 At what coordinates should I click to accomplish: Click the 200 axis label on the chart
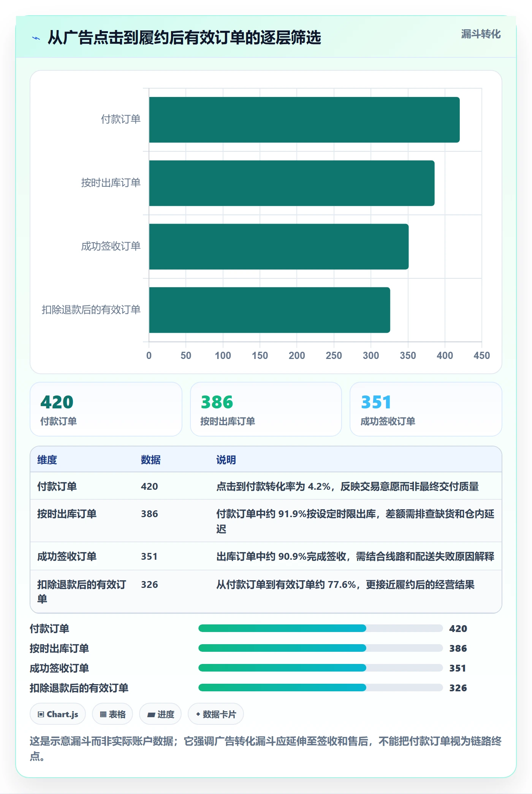click(x=297, y=356)
